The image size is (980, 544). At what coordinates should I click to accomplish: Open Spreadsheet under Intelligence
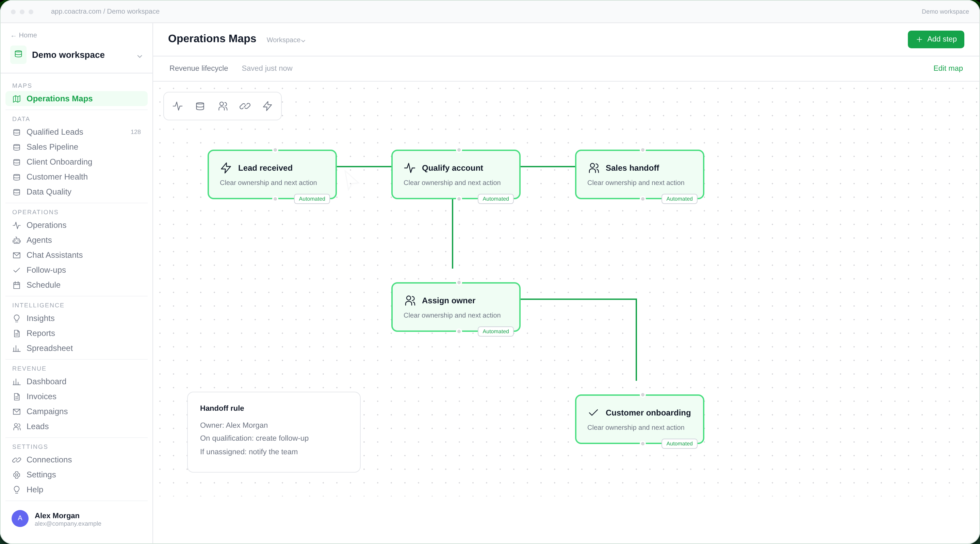pos(77,348)
